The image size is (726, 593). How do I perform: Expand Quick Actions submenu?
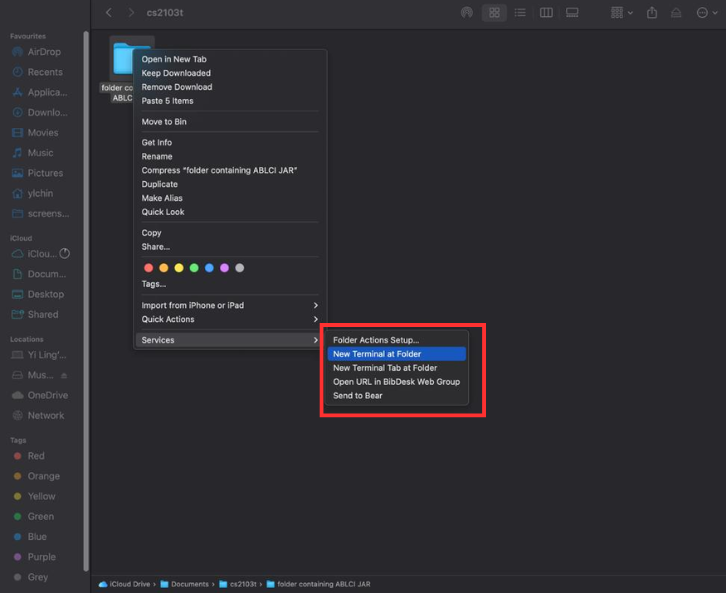tap(230, 319)
